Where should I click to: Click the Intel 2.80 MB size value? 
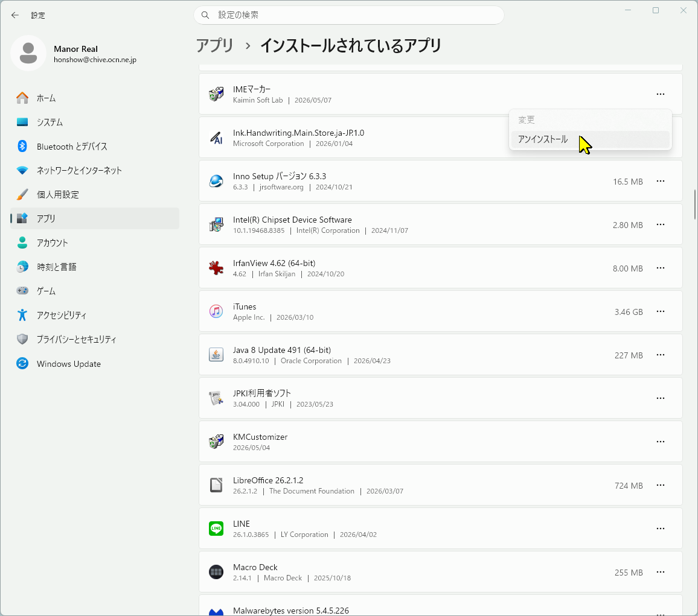pyautogui.click(x=628, y=225)
